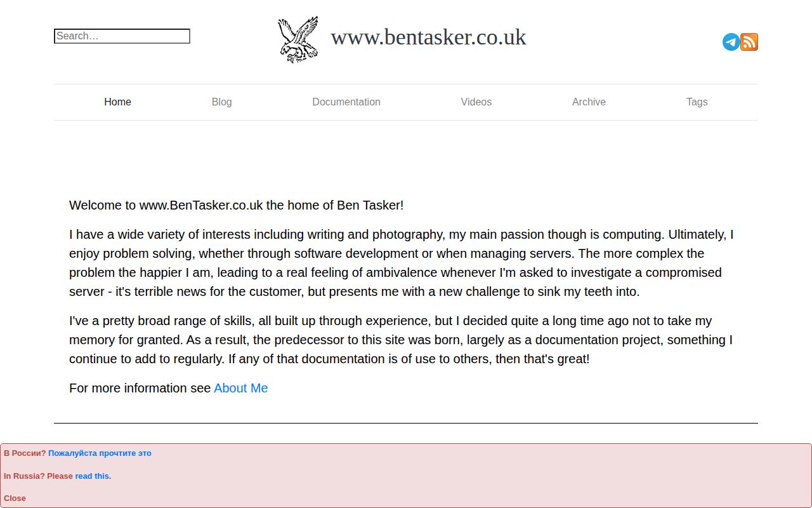Dismiss the Russia notice via Close
This screenshot has width=812, height=508.
click(14, 498)
